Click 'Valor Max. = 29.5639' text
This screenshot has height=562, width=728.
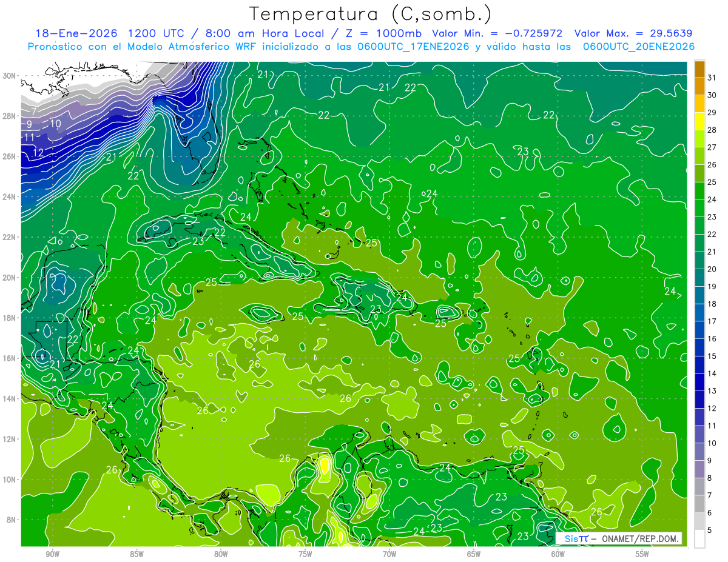pos(633,33)
